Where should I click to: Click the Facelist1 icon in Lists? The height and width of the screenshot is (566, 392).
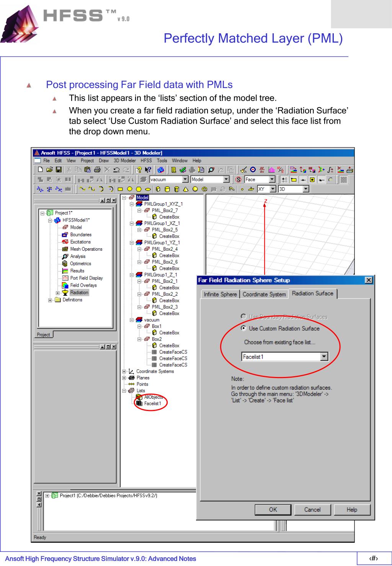coord(139,403)
